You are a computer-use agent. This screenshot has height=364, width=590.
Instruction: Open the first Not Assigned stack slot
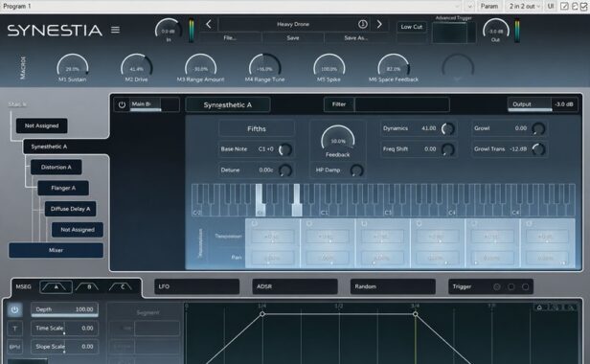point(42,125)
